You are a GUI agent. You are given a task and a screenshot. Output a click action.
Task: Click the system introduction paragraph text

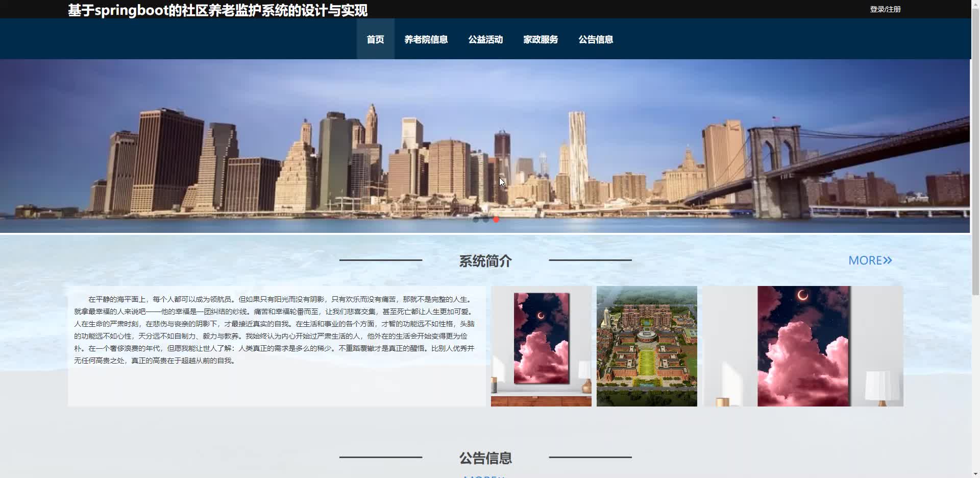275,330
